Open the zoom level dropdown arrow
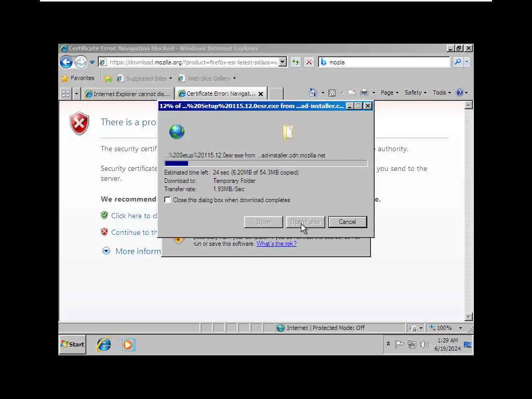Screen dimensions: 532x399 [460, 328]
